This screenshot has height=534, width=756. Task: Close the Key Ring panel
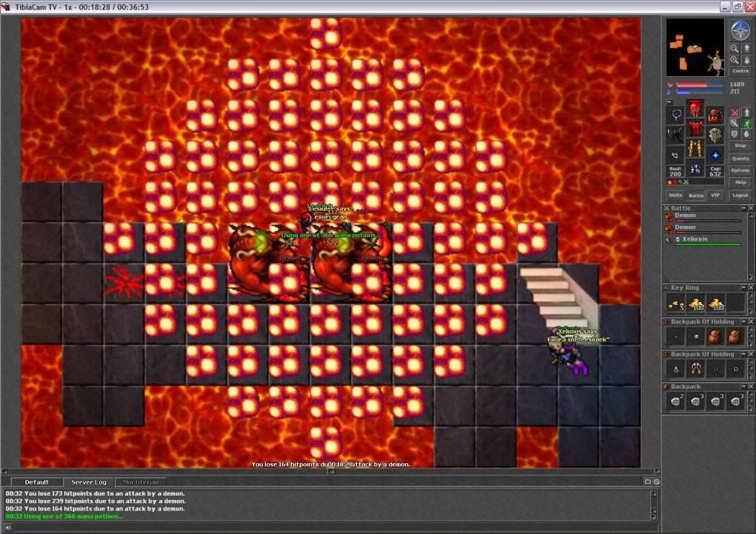tap(751, 287)
